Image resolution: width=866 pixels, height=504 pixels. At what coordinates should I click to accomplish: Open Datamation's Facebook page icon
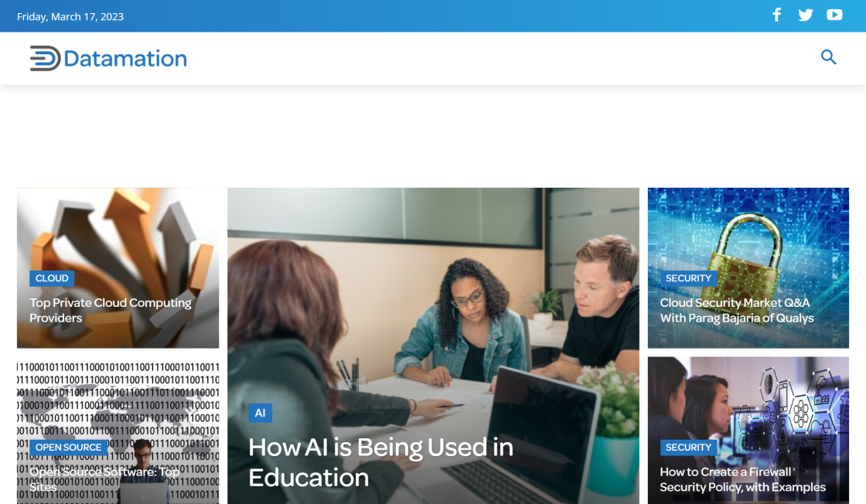[x=777, y=15]
